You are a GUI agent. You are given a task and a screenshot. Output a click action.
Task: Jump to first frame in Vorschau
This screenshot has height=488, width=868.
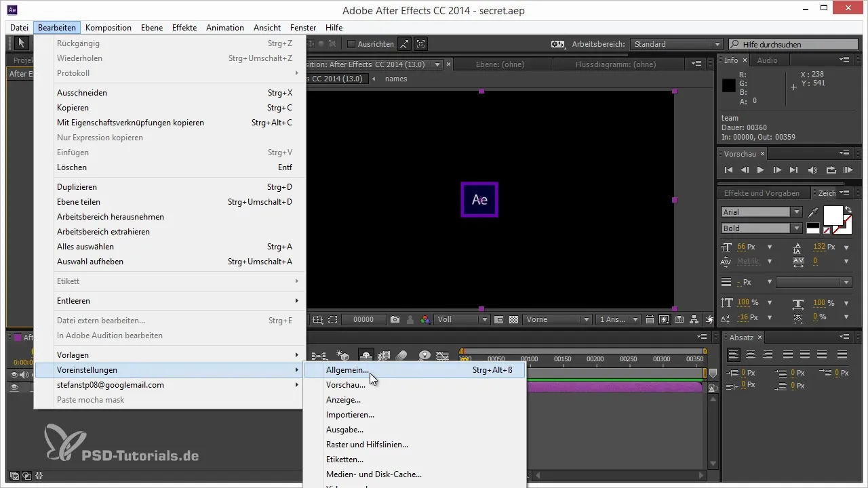728,169
